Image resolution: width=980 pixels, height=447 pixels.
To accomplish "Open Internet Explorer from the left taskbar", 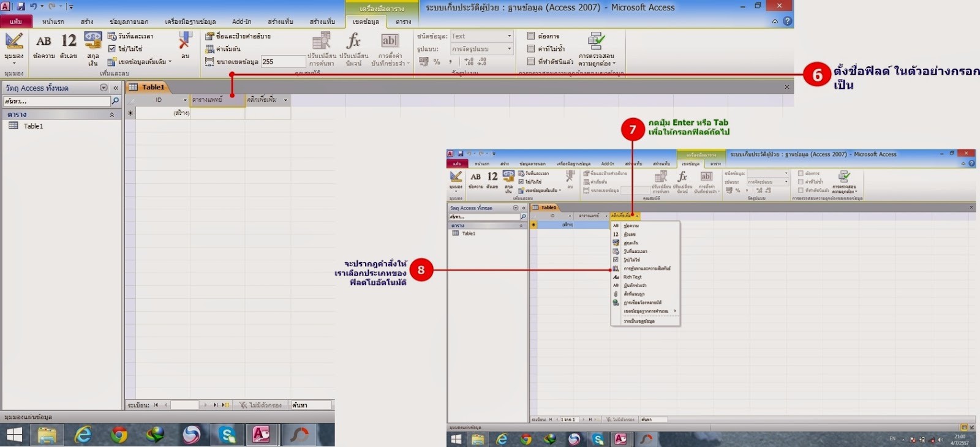I will point(83,435).
